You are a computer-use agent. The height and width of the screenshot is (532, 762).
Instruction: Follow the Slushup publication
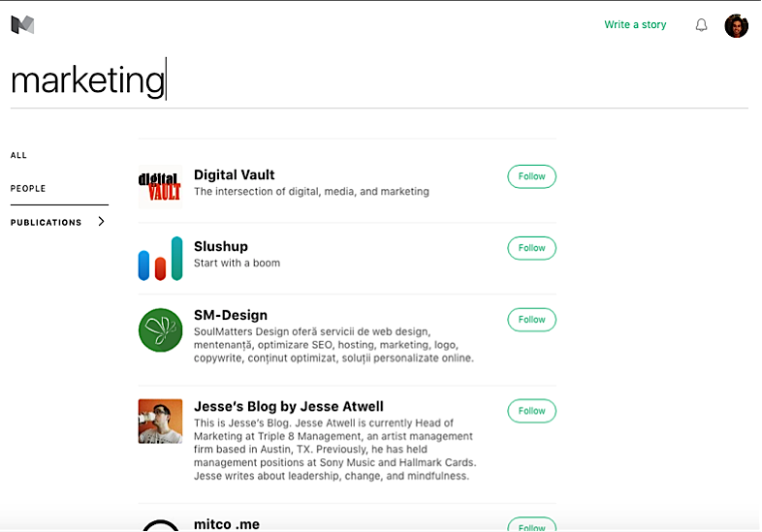click(531, 248)
